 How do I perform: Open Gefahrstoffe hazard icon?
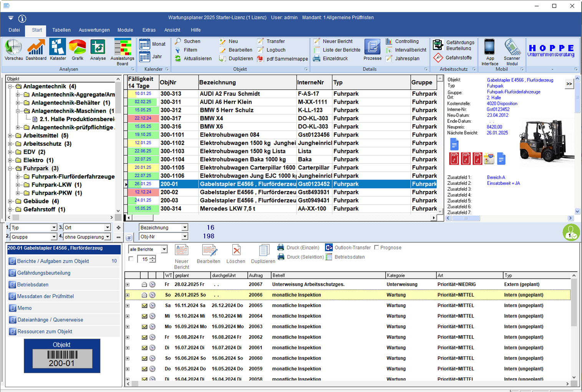tap(438, 58)
